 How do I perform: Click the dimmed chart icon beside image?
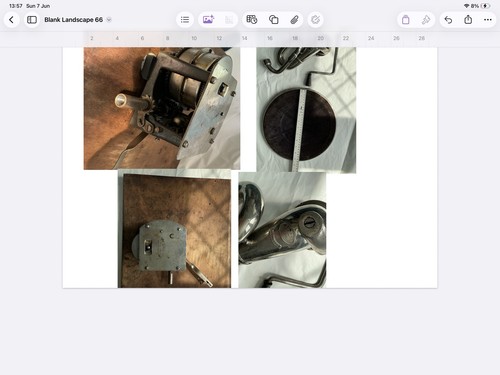pos(229,20)
